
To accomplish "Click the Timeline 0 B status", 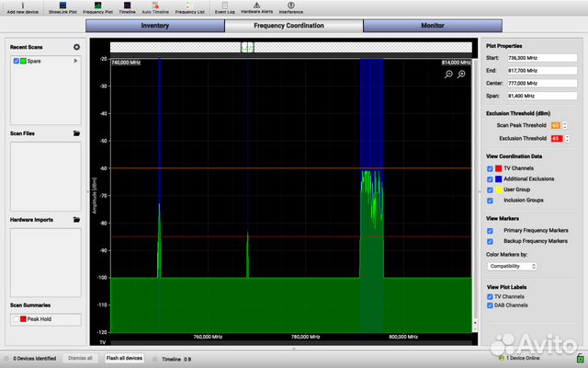I will point(176,359).
